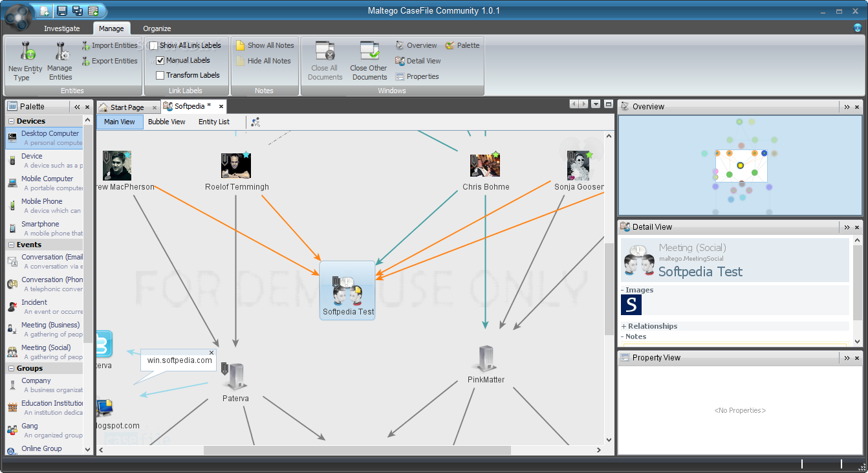Create a new graph from quick toolbar
This screenshot has width=868, height=473.
point(45,11)
